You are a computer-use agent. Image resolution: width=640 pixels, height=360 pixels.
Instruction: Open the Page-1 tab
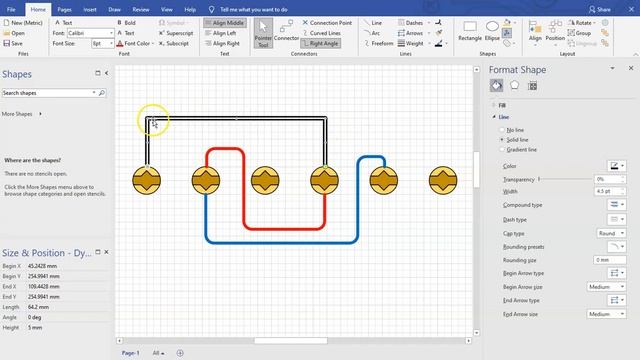tap(131, 353)
